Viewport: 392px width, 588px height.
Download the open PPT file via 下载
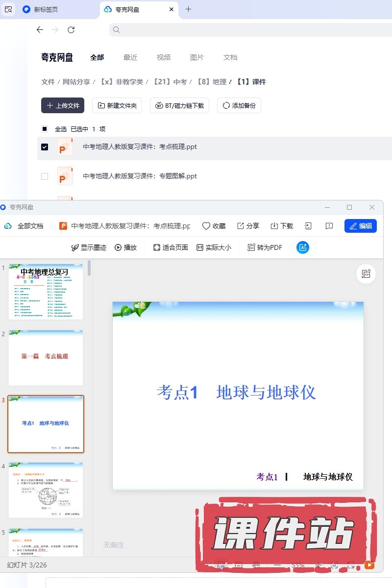(274, 226)
